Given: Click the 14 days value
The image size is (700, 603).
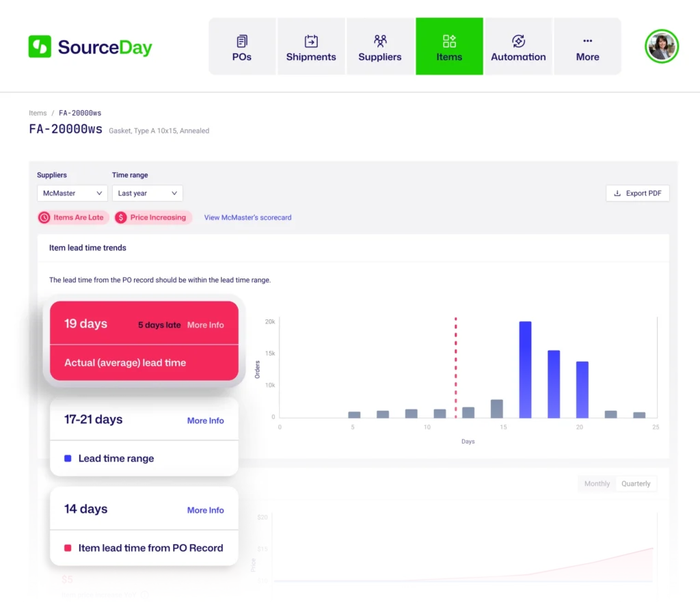Looking at the screenshot, I should click(85, 509).
